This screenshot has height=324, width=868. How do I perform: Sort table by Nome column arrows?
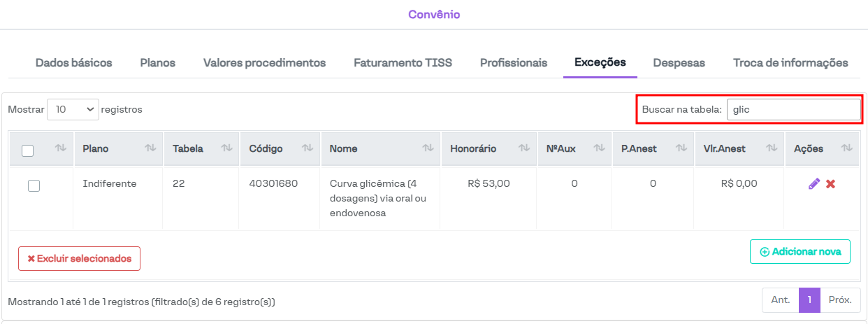coord(428,148)
